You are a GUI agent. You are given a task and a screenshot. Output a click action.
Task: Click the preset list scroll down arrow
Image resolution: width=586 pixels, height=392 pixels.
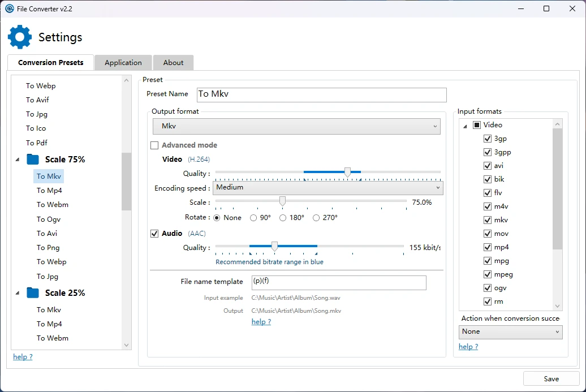tap(126, 345)
